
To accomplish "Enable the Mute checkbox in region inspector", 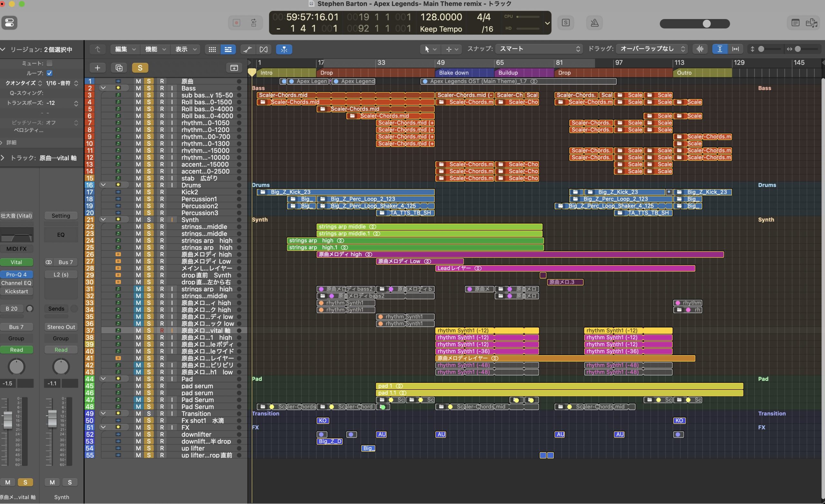I will pyautogui.click(x=50, y=63).
